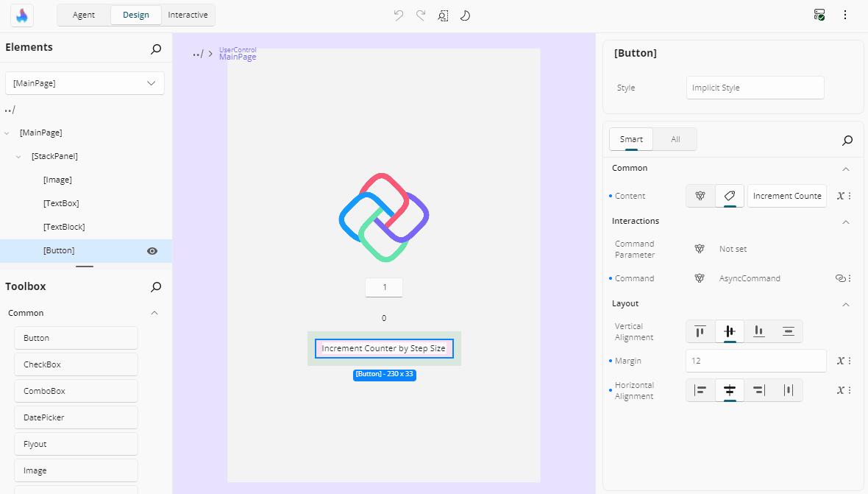The height and width of the screenshot is (494, 868).
Task: Click the Margin input field
Action: coord(755,361)
